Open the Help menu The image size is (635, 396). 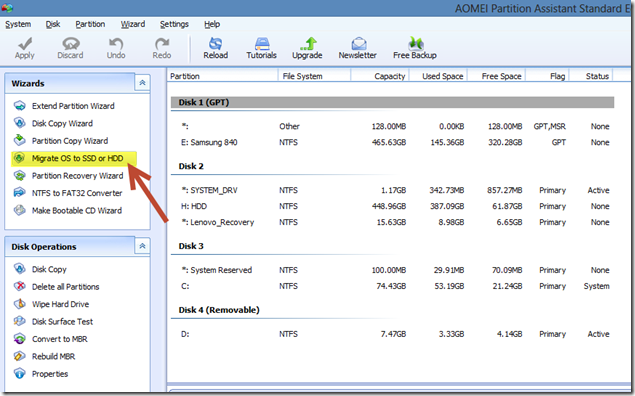click(212, 24)
